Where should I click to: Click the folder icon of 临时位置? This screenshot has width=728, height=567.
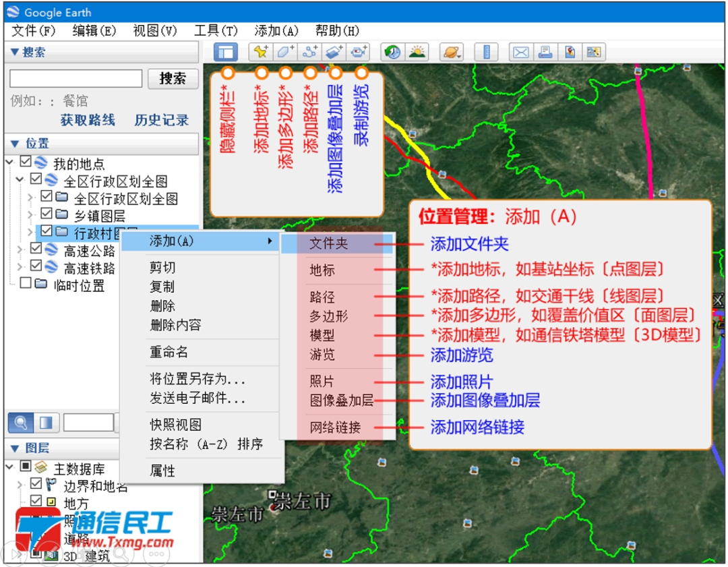click(x=41, y=283)
